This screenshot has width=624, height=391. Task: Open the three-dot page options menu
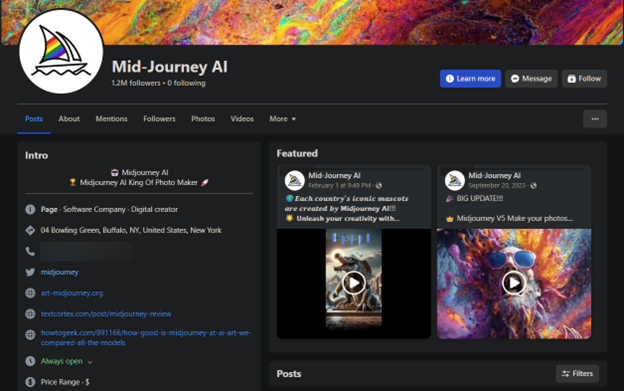(595, 119)
